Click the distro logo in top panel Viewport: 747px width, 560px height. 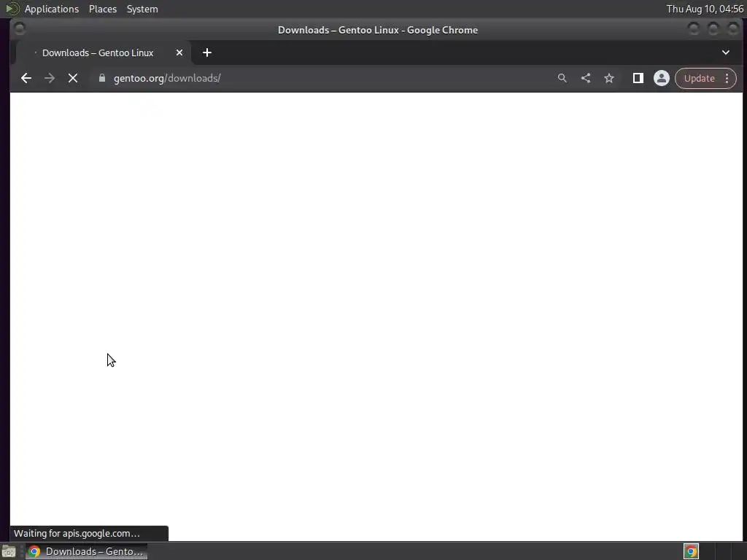tap(12, 9)
